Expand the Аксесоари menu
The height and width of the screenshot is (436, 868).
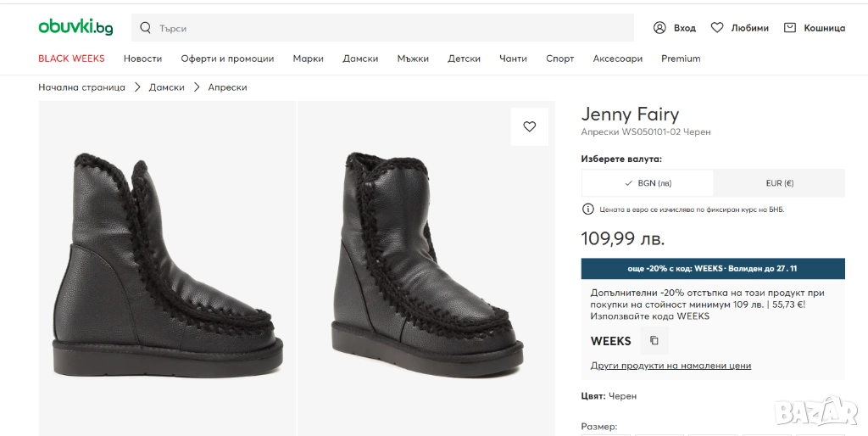pos(617,59)
